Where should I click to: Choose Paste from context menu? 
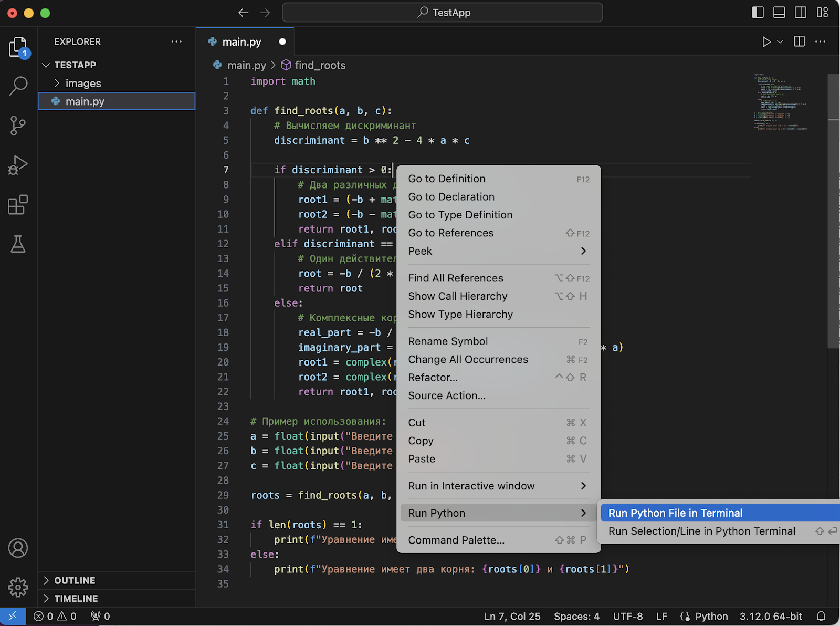click(498, 459)
